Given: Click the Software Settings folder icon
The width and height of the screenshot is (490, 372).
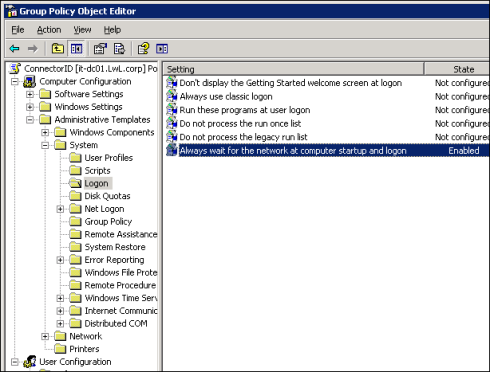Looking at the screenshot, I should (x=45, y=94).
